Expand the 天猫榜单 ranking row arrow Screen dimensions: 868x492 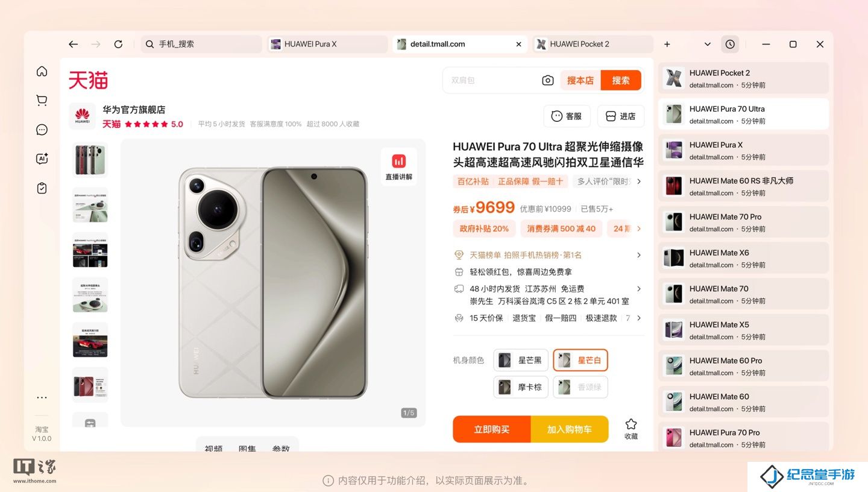tap(639, 255)
